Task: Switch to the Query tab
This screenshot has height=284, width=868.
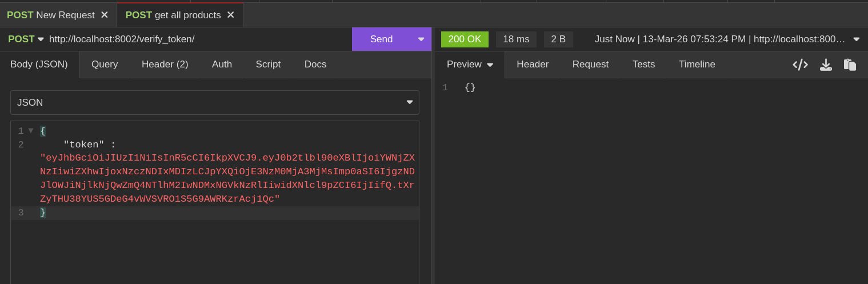Action: (x=105, y=65)
